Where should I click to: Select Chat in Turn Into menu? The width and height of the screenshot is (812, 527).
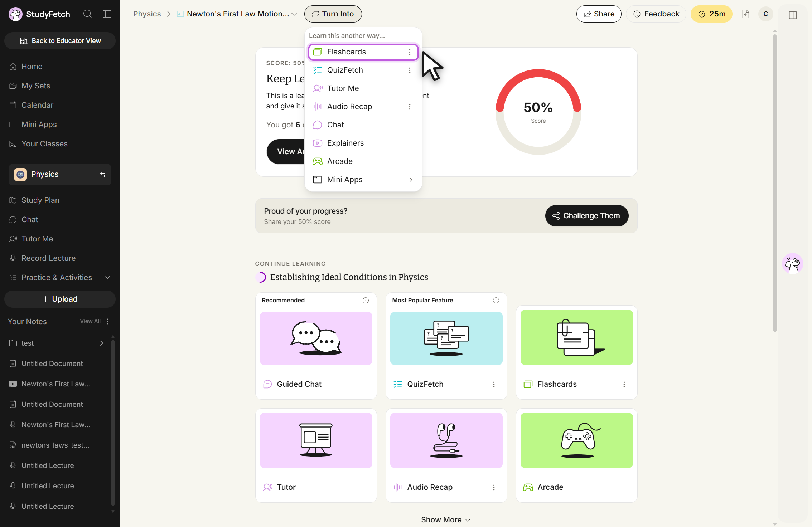tap(363, 125)
